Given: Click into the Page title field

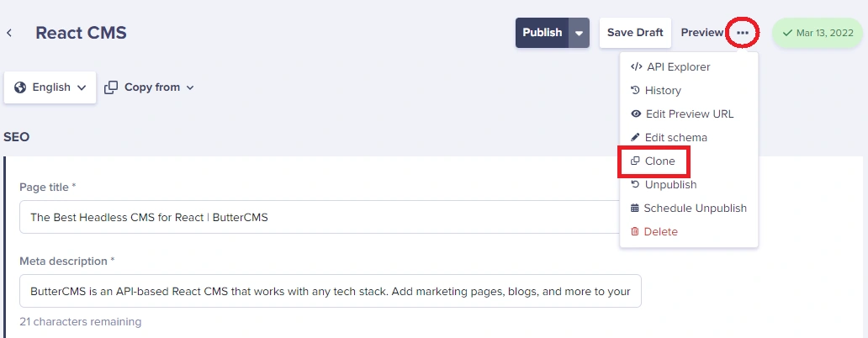Looking at the screenshot, I should pyautogui.click(x=331, y=217).
